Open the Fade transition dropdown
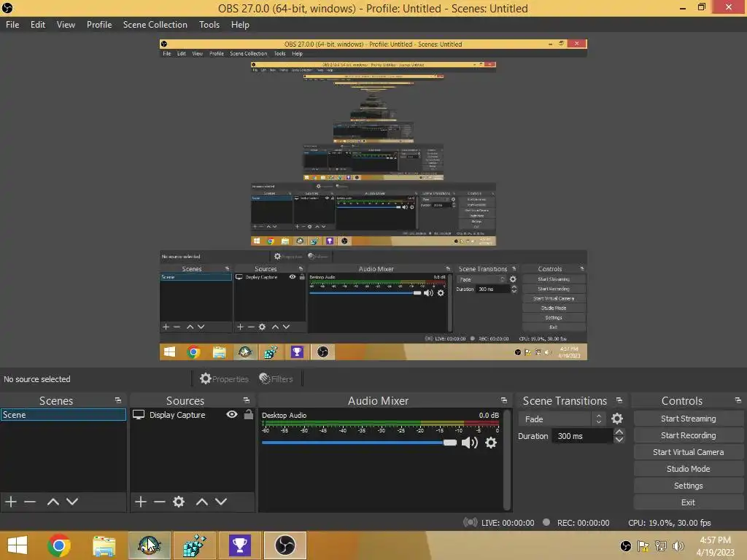Screen dimensions: 747x560 click(x=562, y=419)
